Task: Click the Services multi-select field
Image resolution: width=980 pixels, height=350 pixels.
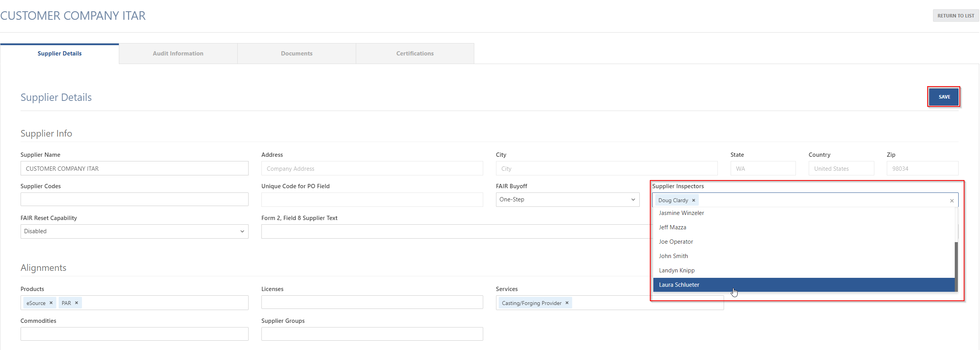Action: coord(610,303)
